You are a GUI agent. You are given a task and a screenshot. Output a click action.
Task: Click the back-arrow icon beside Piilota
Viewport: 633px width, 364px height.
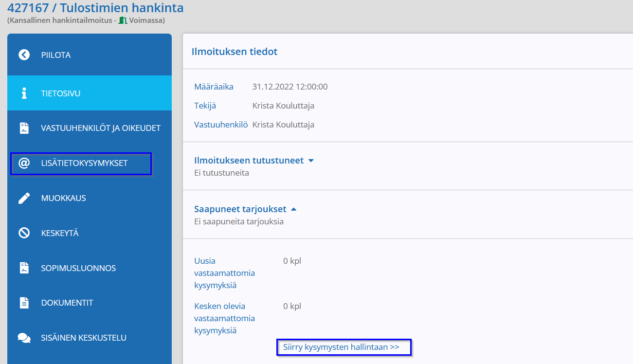24,55
